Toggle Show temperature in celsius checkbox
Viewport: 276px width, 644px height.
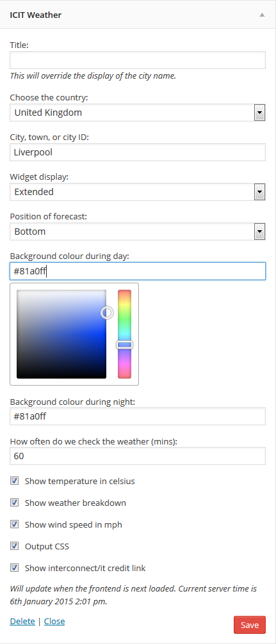(14, 480)
